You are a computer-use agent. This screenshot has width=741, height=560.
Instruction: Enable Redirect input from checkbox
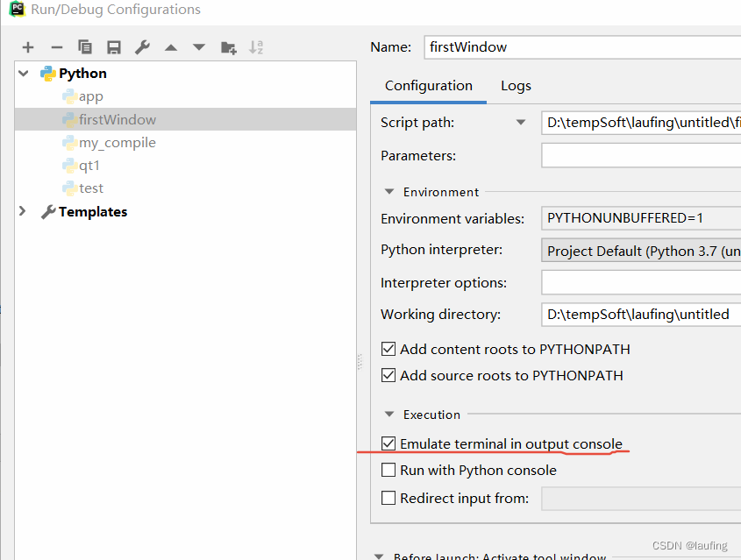388,498
